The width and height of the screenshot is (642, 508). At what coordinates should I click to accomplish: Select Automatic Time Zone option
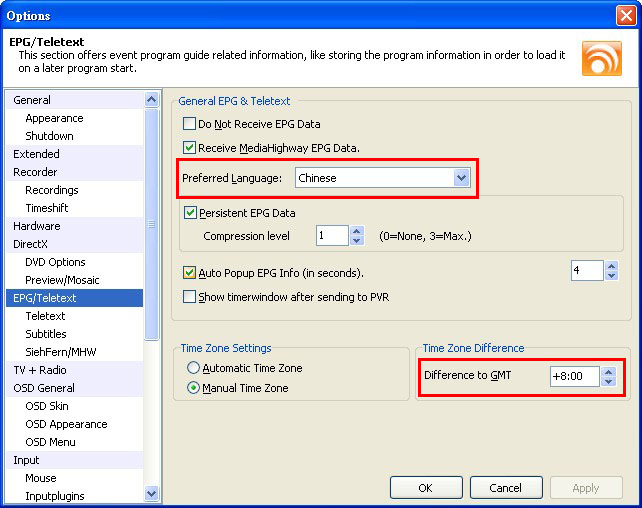193,368
